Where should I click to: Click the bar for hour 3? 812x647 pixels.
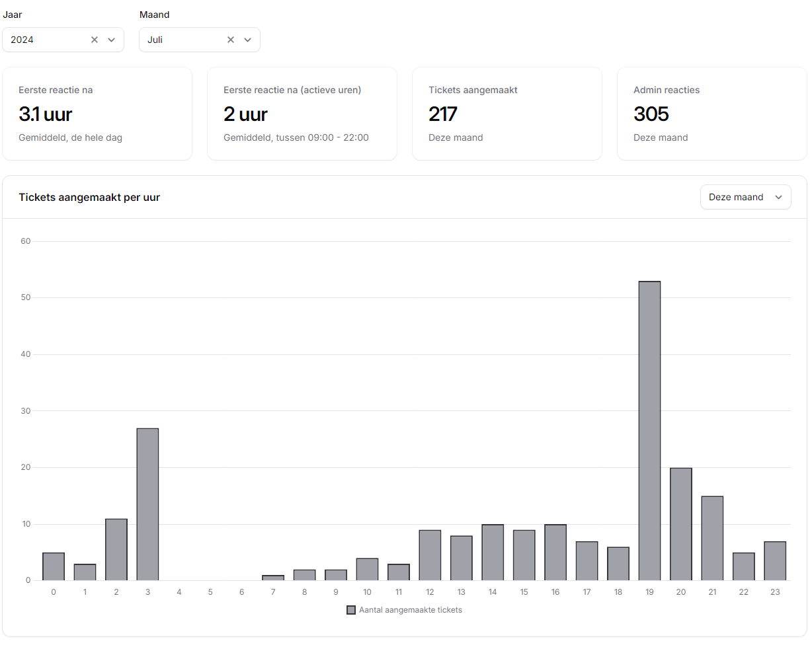tap(147, 504)
